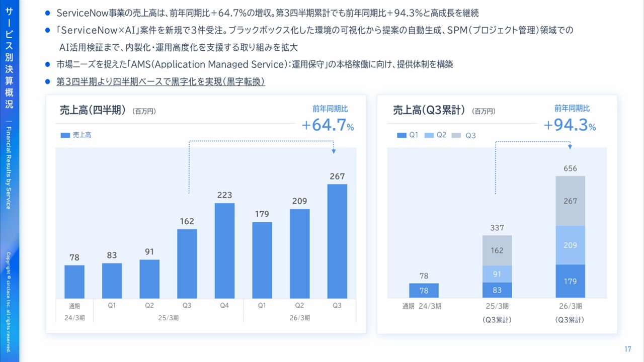Viewport: 644px width, 362px height.
Task: Click the light blue 209 stacked segment
Action: 570,245
